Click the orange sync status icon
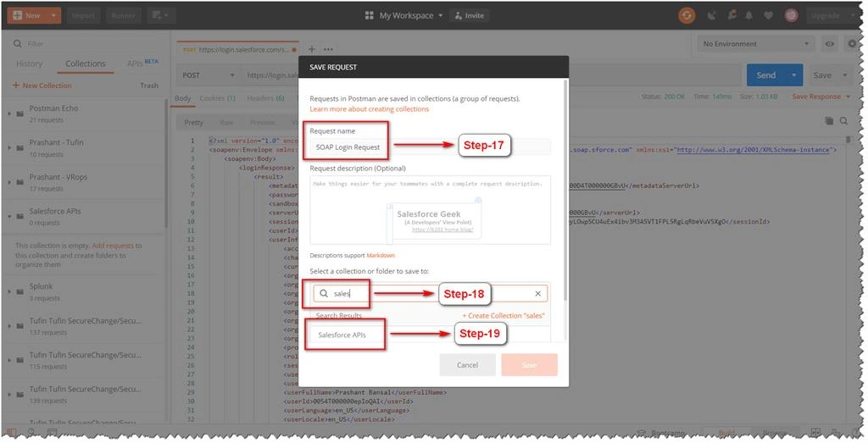The width and height of the screenshot is (868, 443). tap(687, 15)
